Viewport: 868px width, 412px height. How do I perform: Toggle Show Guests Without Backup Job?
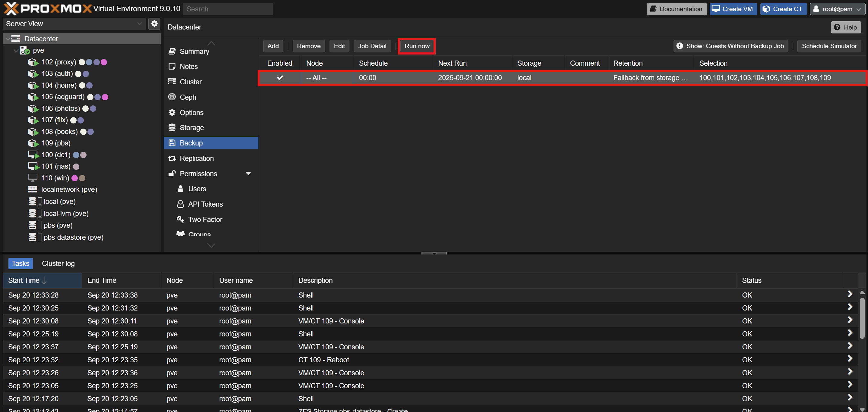point(731,46)
